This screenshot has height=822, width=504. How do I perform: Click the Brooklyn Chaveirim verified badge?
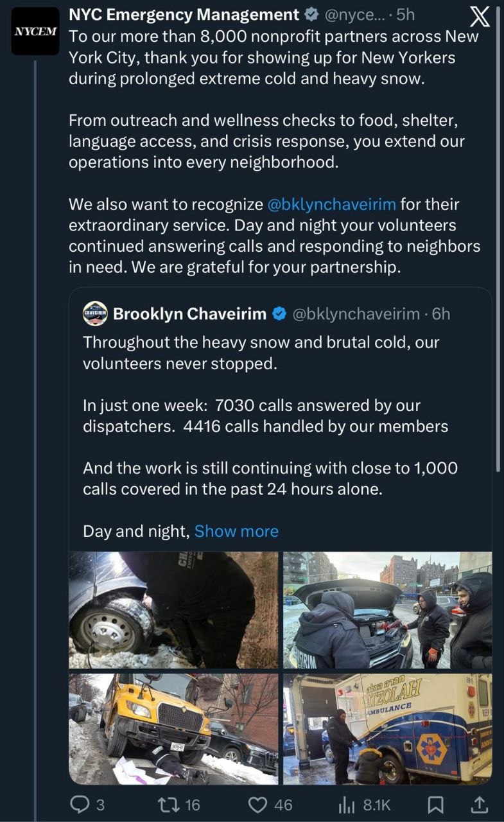pyautogui.click(x=279, y=313)
